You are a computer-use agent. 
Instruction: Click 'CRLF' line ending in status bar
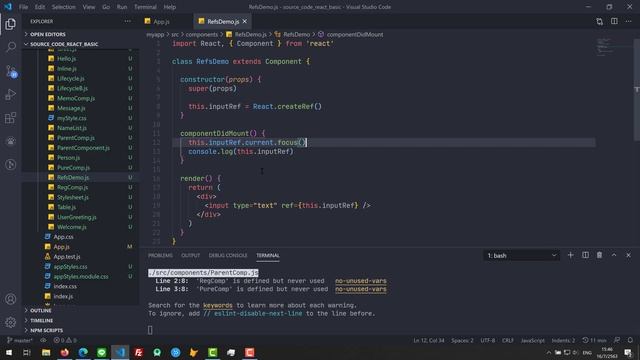tap(508, 340)
